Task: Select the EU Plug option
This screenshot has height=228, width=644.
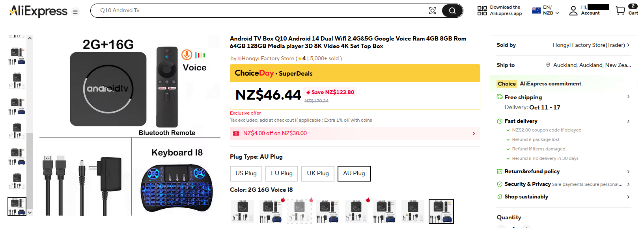Action: tap(282, 173)
